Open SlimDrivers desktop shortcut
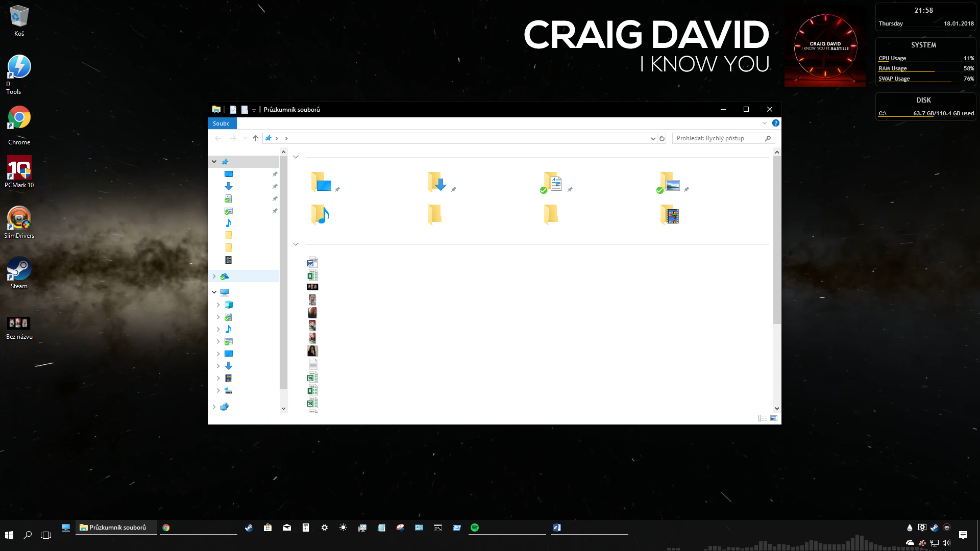 click(19, 223)
